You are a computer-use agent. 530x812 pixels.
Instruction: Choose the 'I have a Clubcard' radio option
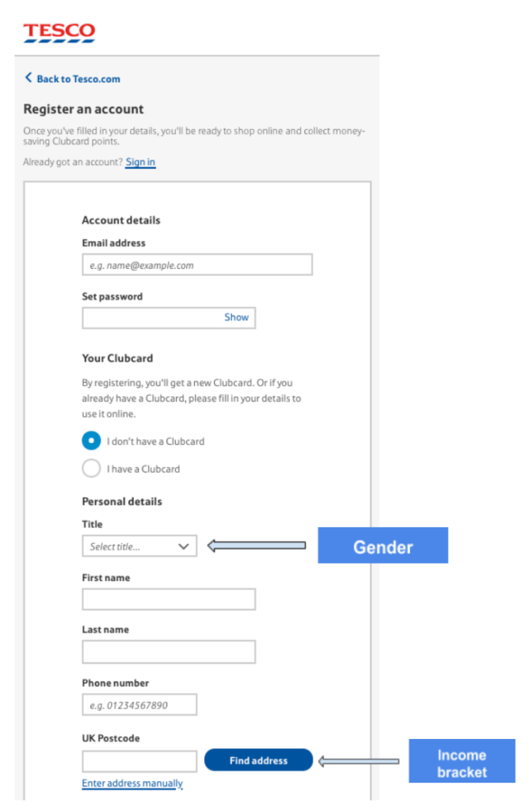(x=91, y=468)
